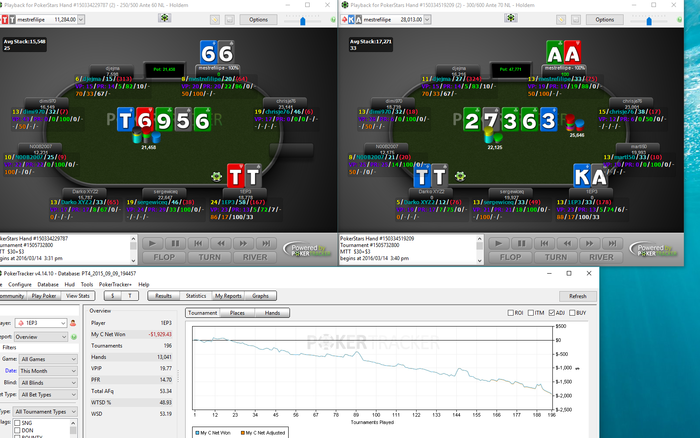Select the Graphs tab

(x=260, y=296)
